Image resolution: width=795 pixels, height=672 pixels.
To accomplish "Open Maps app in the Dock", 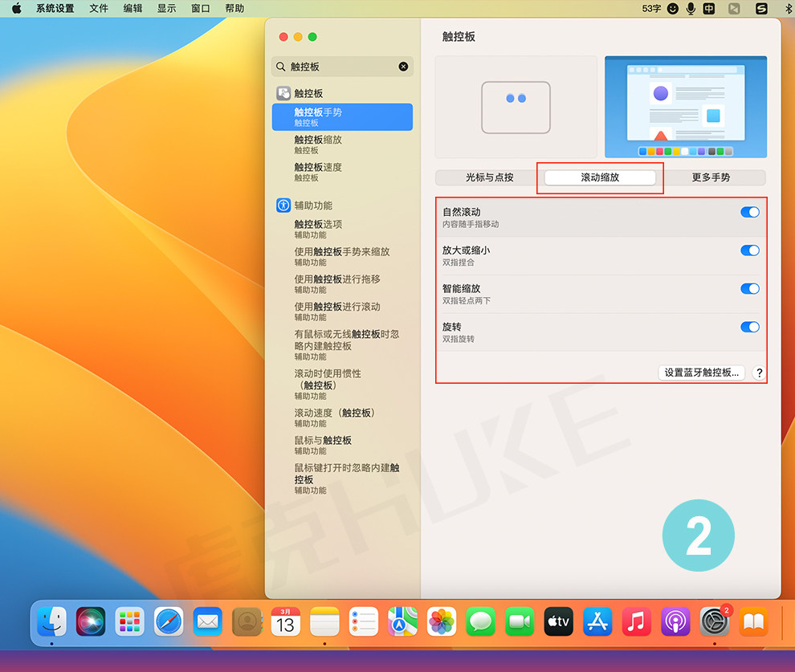I will coord(402,621).
